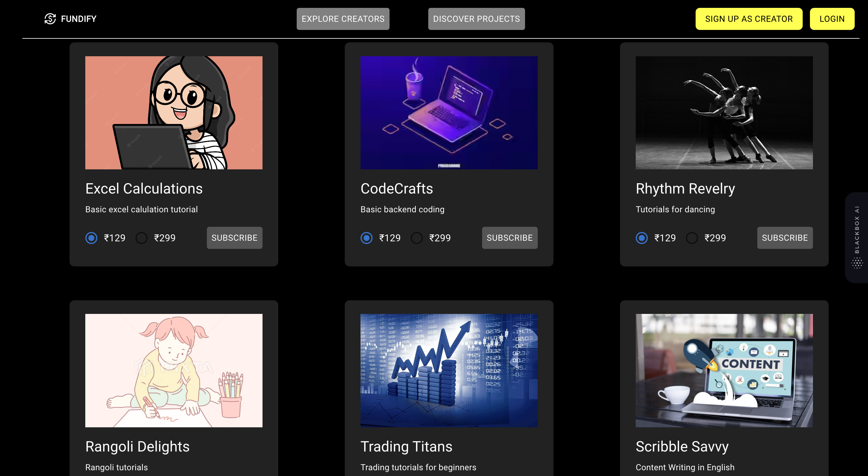
Task: Choose ₹129 option for Rhythm Revelry
Action: coord(642,238)
